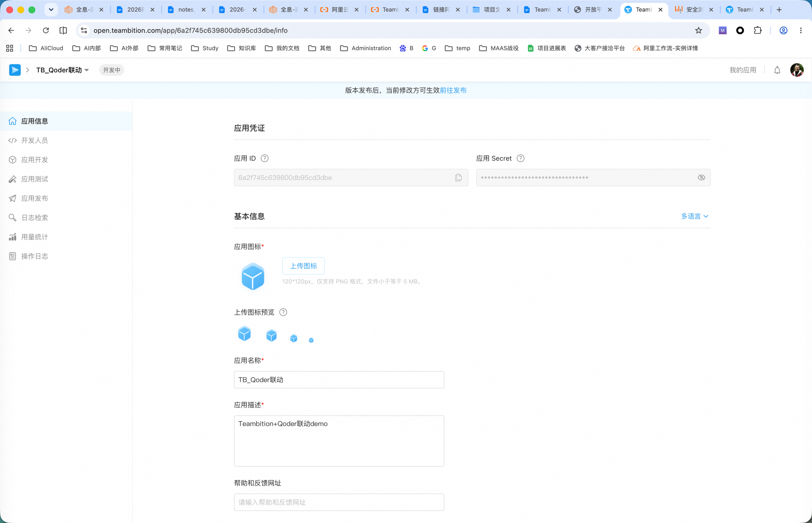Open the Google G bookmark
812x523 pixels.
429,48
